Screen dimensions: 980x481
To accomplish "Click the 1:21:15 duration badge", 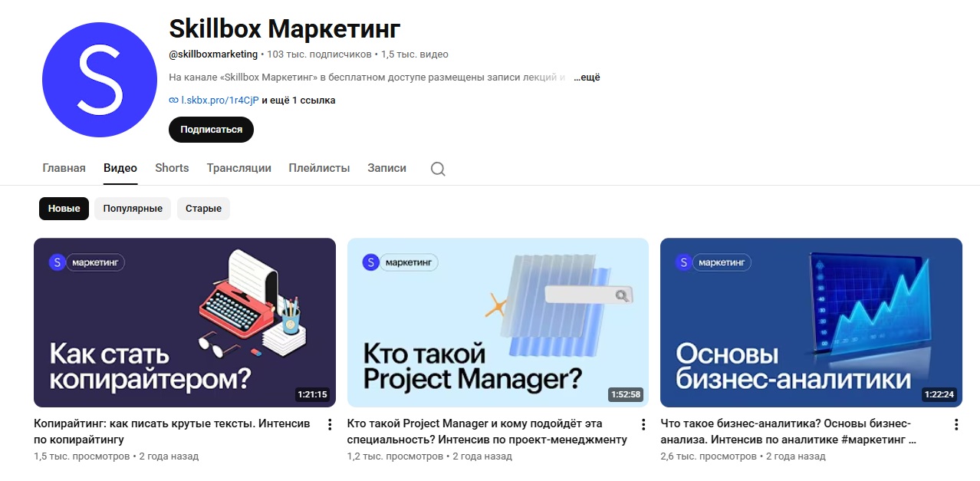I will click(312, 395).
